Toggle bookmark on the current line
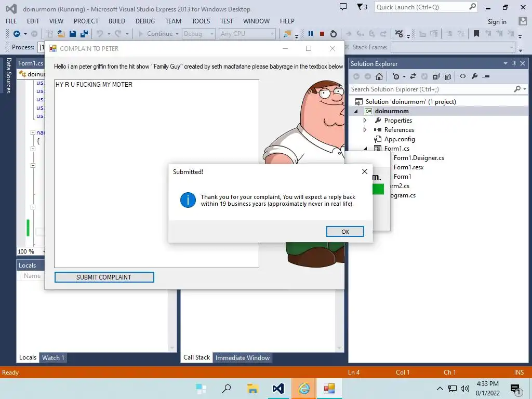 click(x=476, y=34)
